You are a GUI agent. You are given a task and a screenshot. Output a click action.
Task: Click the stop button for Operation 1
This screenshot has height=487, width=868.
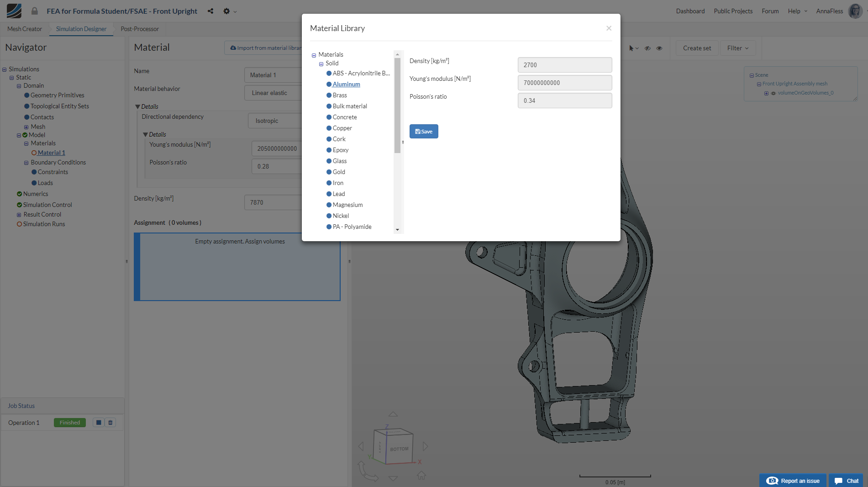point(99,423)
